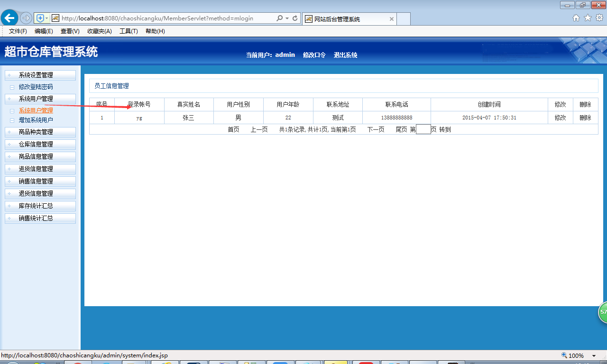Image resolution: width=607 pixels, height=364 pixels.
Task: Open the 帮助(H) menu
Action: 155,31
